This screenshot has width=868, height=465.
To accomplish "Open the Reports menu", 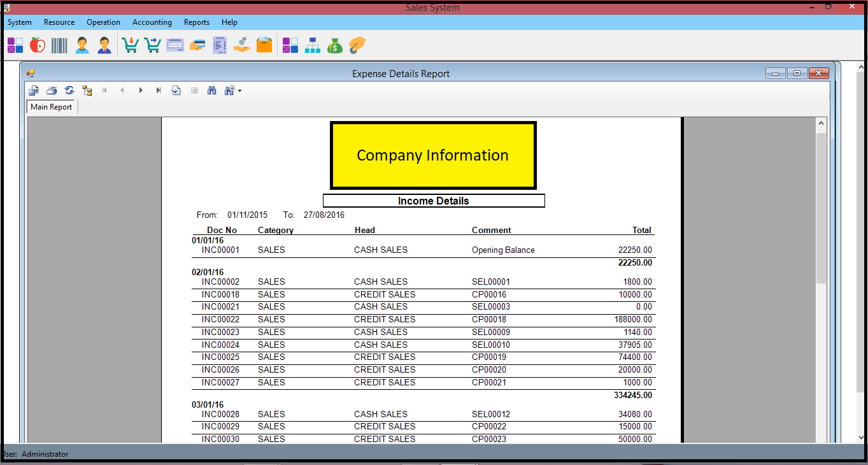I will (x=196, y=22).
